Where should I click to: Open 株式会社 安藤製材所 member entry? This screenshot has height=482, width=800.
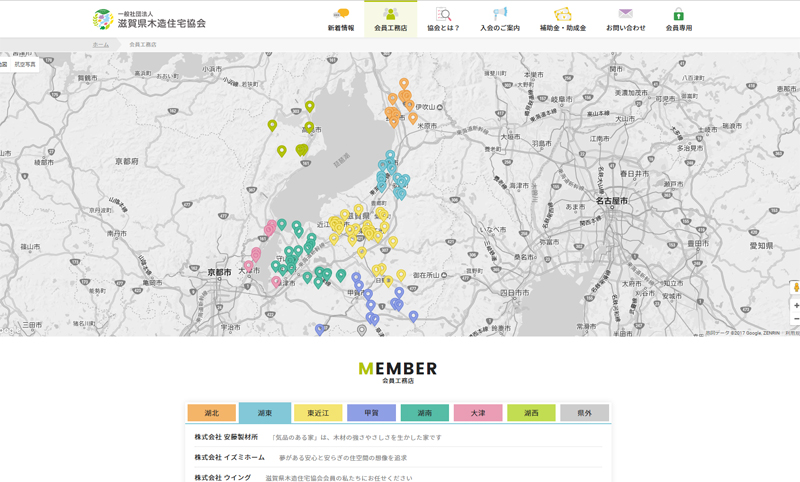point(226,437)
